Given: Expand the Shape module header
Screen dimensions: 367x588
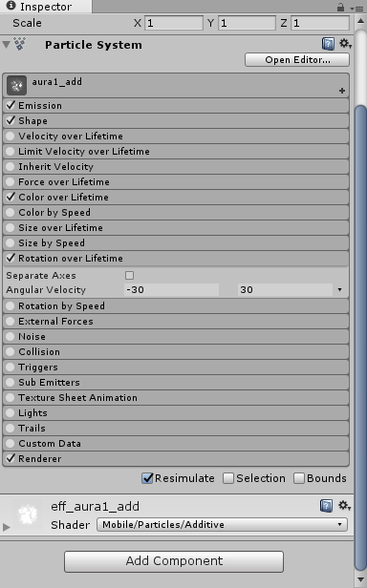Looking at the screenshot, I should point(176,121).
